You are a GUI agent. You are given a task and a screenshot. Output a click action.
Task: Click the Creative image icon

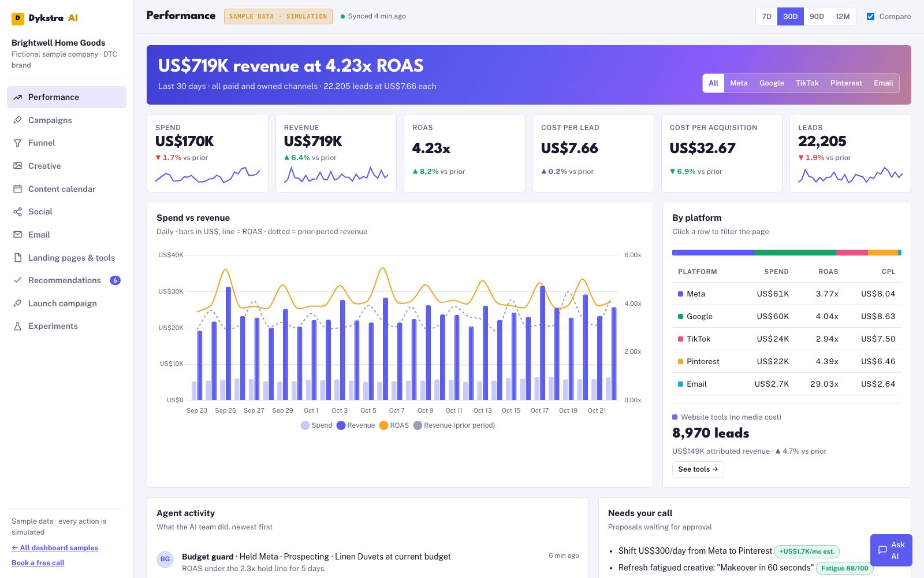[18, 166]
